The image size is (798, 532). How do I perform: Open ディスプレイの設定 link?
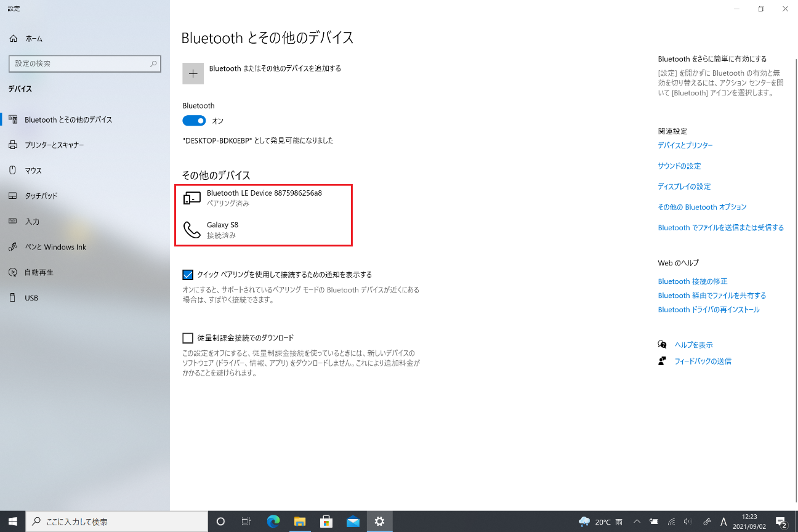[684, 187]
